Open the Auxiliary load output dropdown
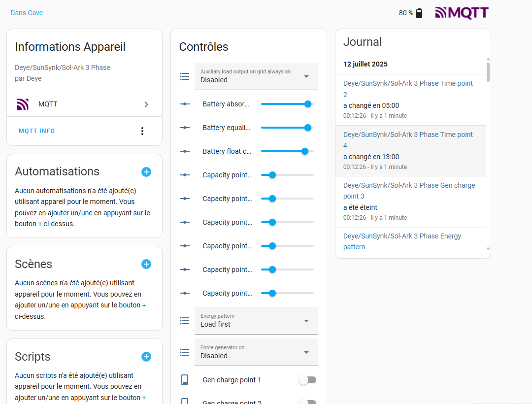 pyautogui.click(x=256, y=76)
